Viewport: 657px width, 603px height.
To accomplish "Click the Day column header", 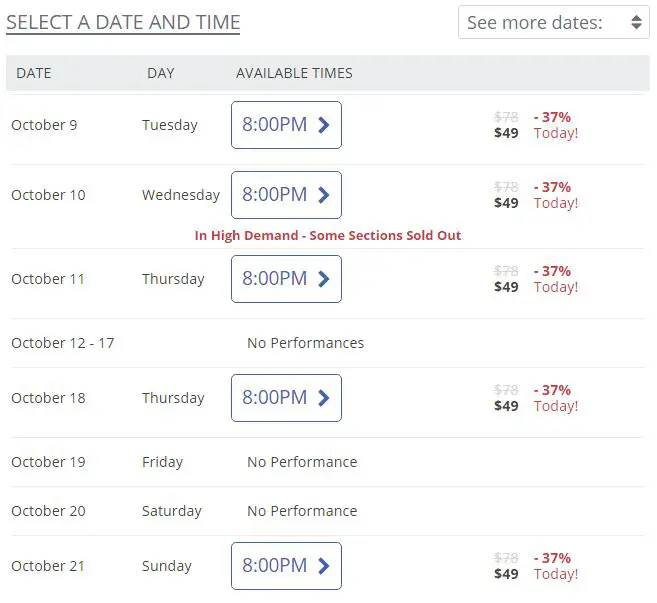I will tap(160, 73).
